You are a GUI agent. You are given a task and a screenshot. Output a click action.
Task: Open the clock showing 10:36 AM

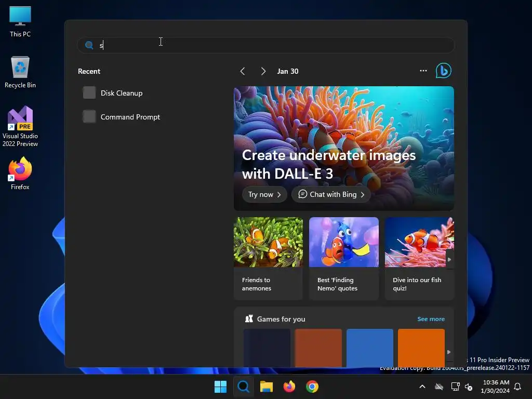495,387
